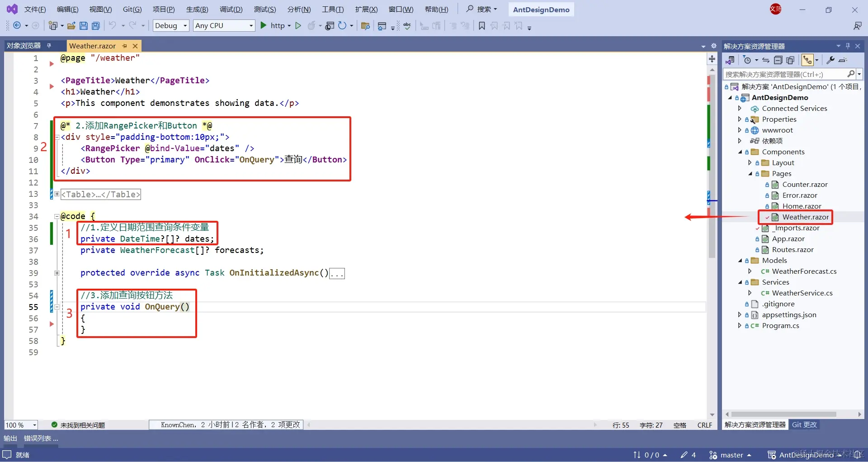Click the pending changes pencil count 4
868x462 pixels.
click(689, 455)
